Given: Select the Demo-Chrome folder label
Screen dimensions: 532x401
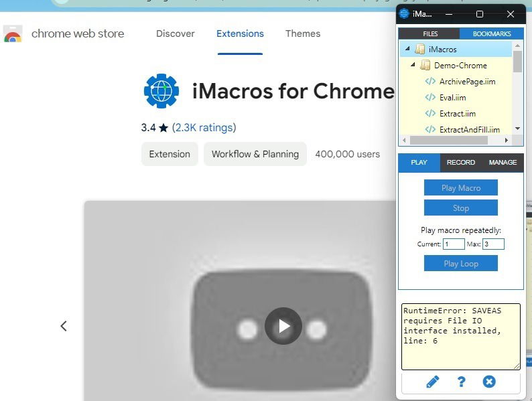Looking at the screenshot, I should 460,65.
